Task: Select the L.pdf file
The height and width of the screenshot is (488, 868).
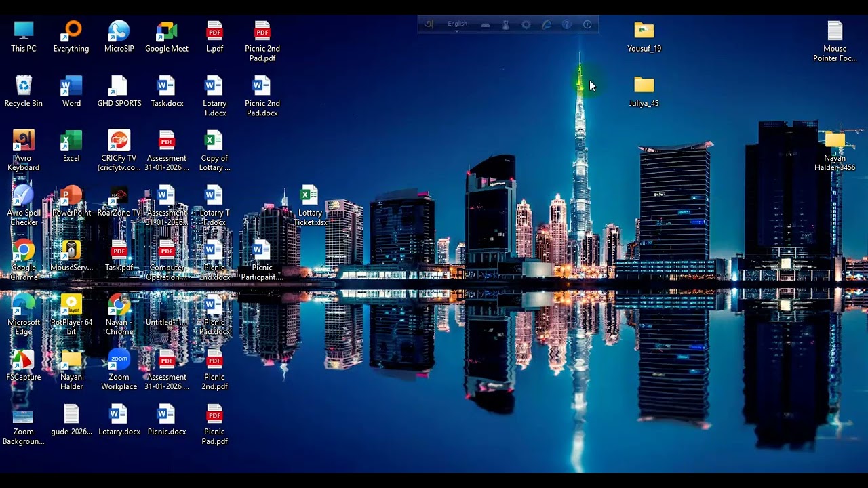Action: click(214, 37)
